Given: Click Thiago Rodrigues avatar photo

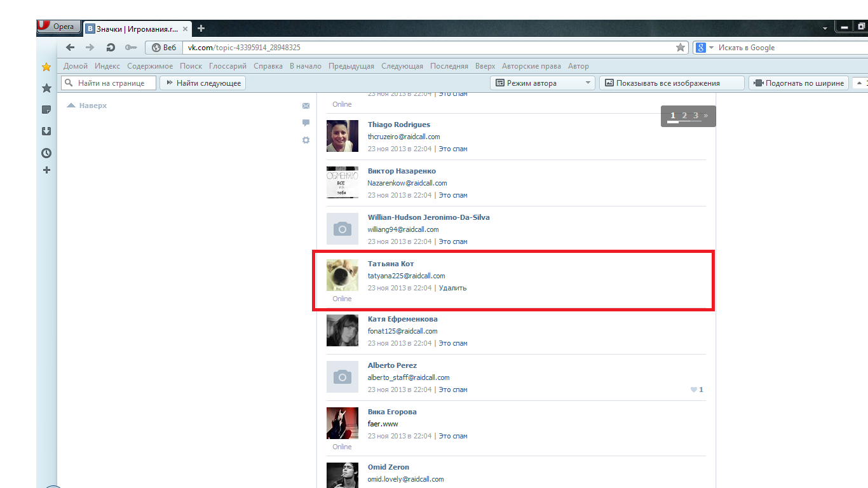Looking at the screenshot, I should coord(342,136).
